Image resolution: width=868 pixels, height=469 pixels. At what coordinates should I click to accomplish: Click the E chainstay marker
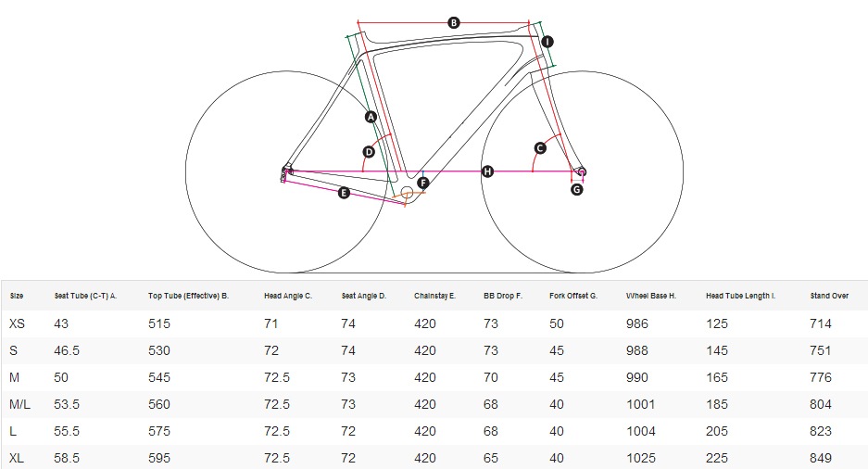click(x=344, y=193)
